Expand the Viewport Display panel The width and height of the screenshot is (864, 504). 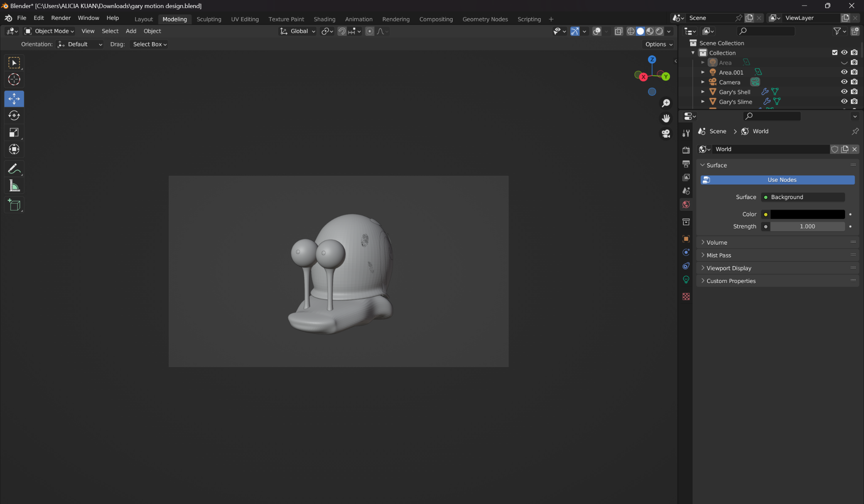click(x=778, y=268)
